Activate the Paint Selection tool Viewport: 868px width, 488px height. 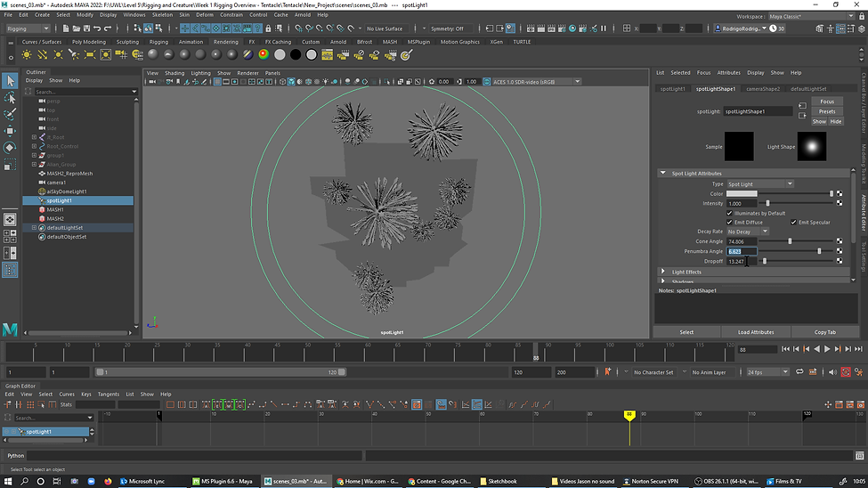[10, 114]
